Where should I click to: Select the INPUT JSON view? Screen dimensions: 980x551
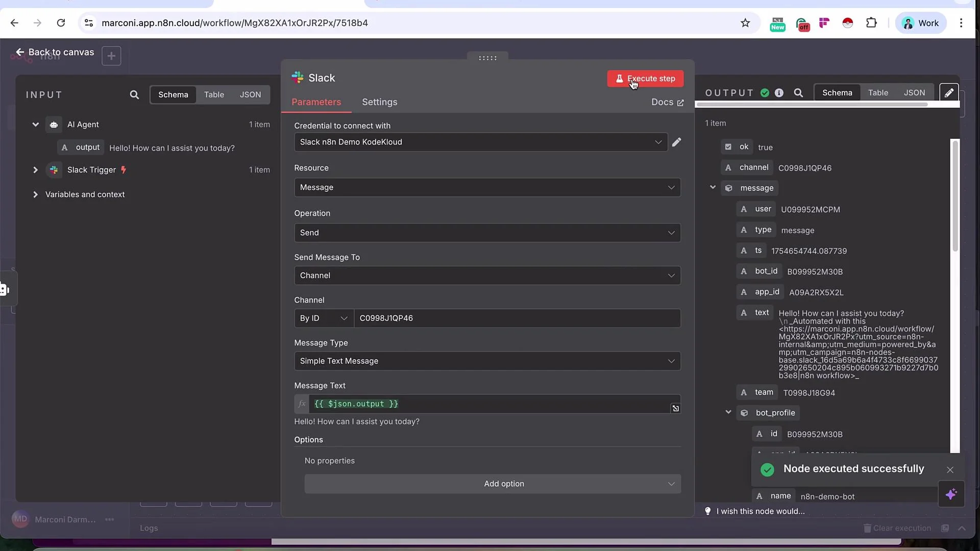[250, 94]
